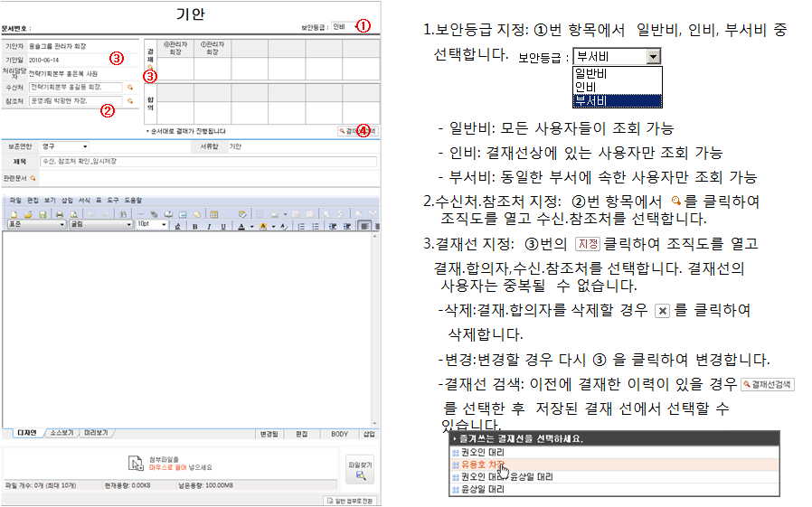Toggle Italic formatting in editor toolbar
The width and height of the screenshot is (812, 507).
tap(208, 226)
